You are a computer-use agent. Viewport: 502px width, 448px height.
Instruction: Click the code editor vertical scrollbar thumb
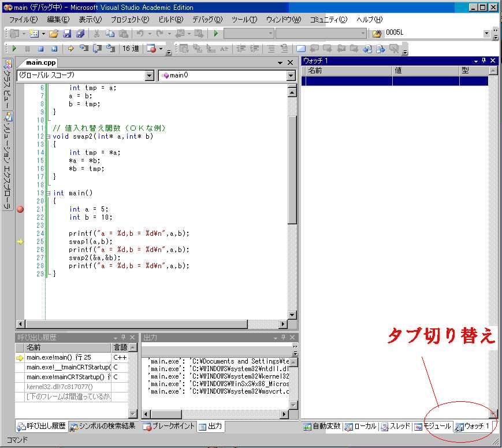(x=292, y=170)
